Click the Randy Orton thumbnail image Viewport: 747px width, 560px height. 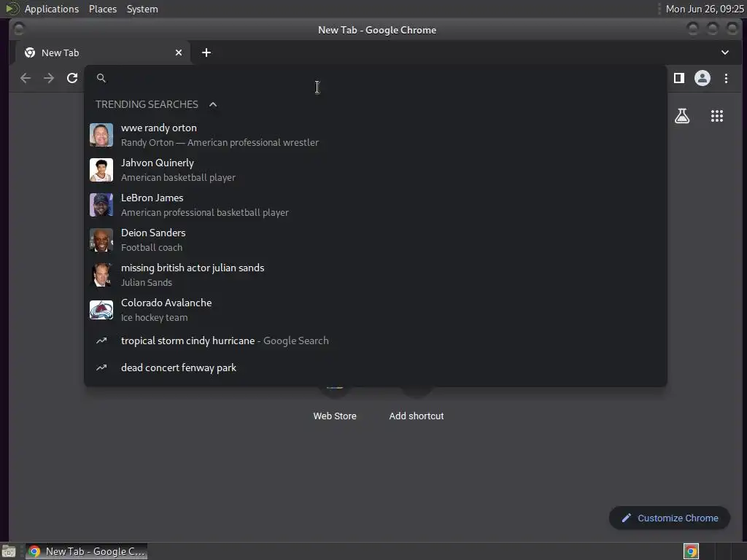[x=101, y=135]
